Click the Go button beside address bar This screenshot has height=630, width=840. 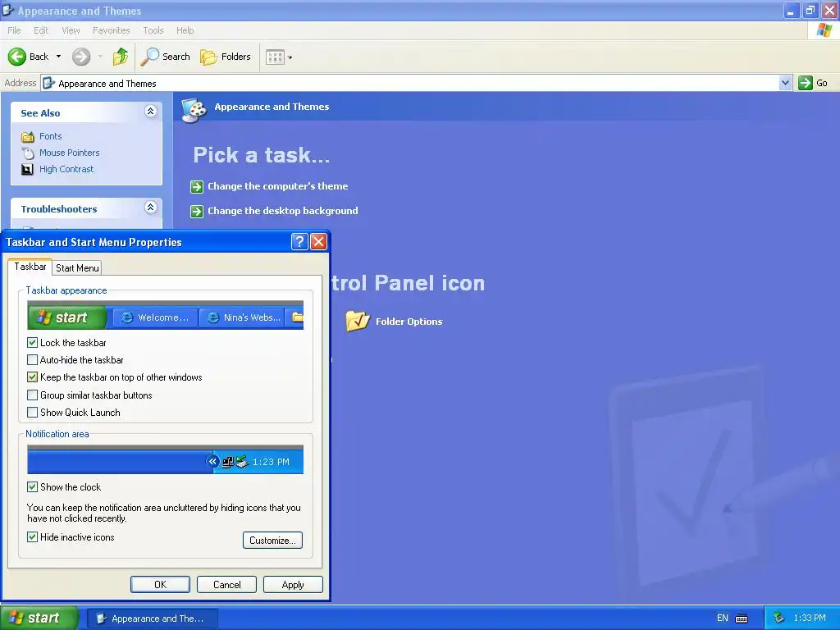813,83
